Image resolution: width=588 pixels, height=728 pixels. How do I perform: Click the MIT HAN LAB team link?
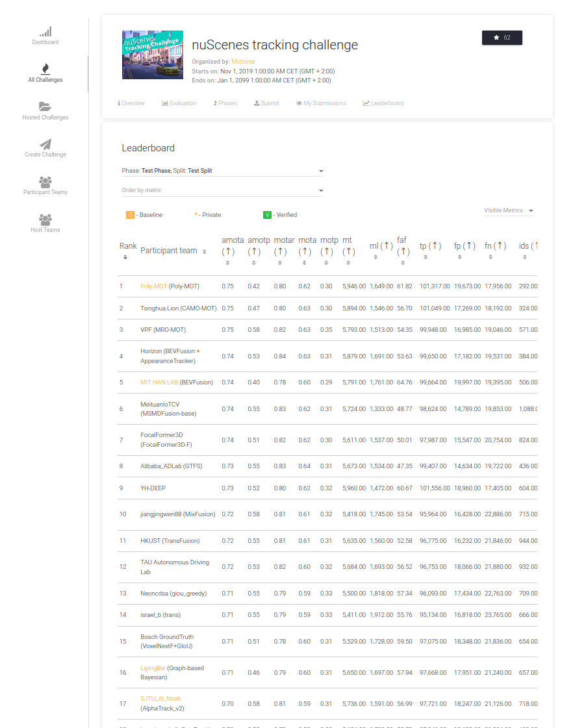click(159, 383)
